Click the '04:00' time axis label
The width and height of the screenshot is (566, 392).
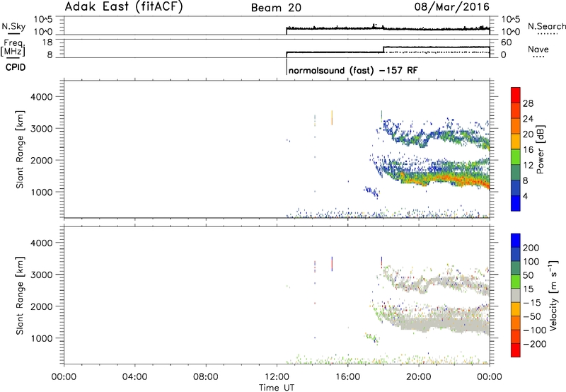coord(134,377)
